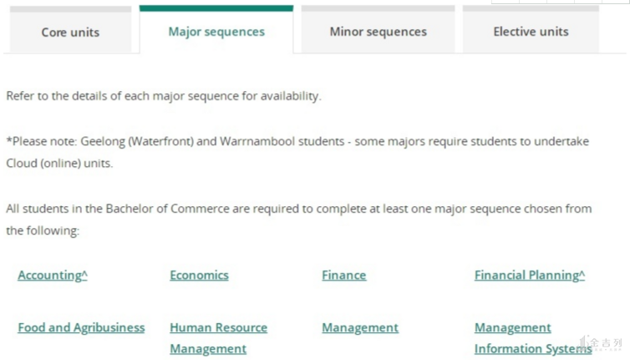Select the Major sequences tab

(x=216, y=32)
